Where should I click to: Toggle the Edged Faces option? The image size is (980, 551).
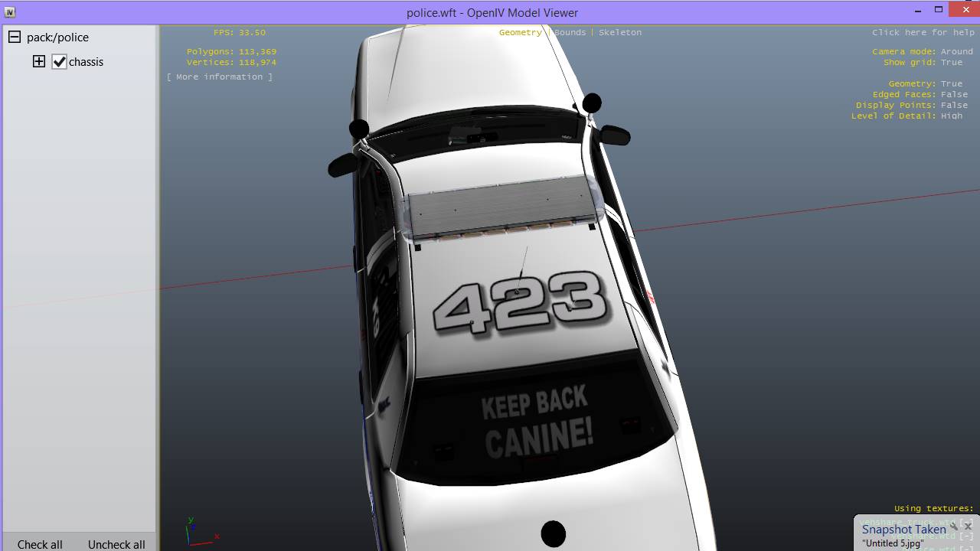pos(954,94)
